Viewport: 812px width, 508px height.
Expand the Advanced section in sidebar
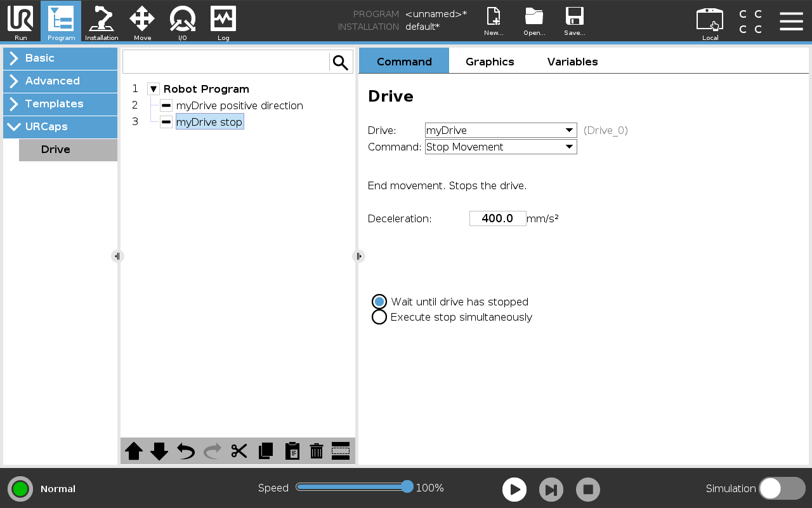(x=60, y=81)
